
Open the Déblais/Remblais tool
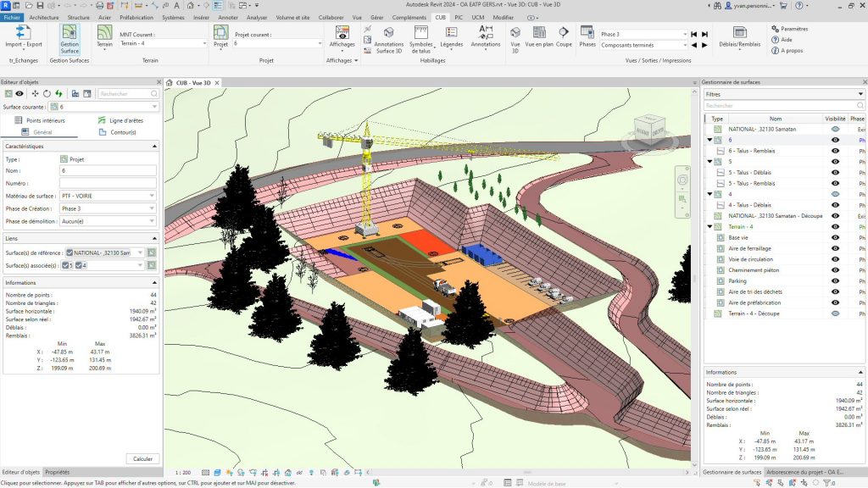coord(739,36)
